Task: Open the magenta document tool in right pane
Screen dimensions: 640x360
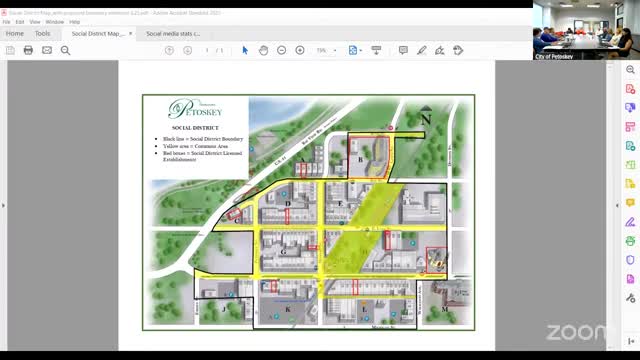Action: coord(630,279)
